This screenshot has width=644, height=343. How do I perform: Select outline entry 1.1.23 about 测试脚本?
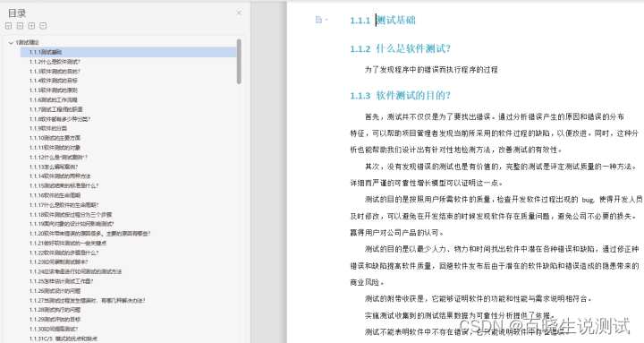coord(59,262)
